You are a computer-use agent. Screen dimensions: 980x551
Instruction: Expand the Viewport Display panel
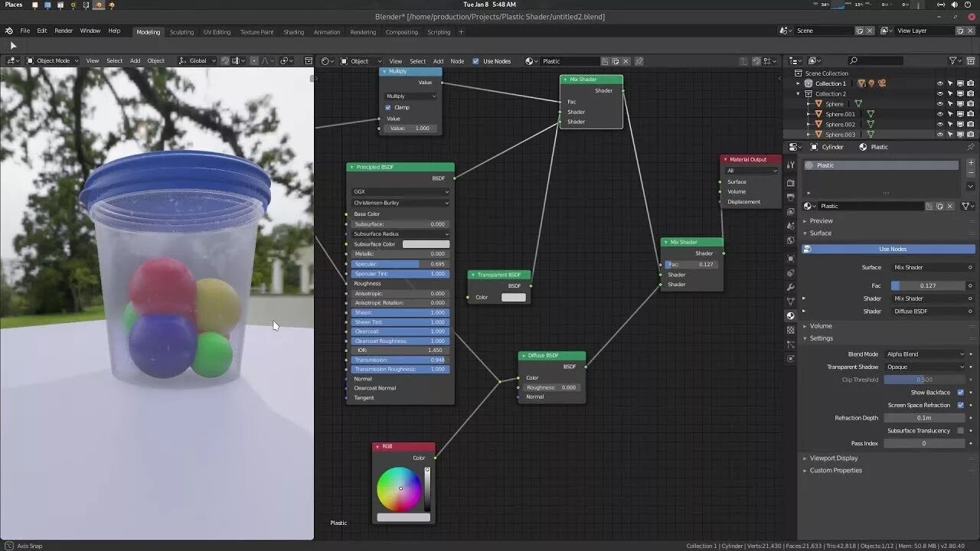tap(834, 458)
